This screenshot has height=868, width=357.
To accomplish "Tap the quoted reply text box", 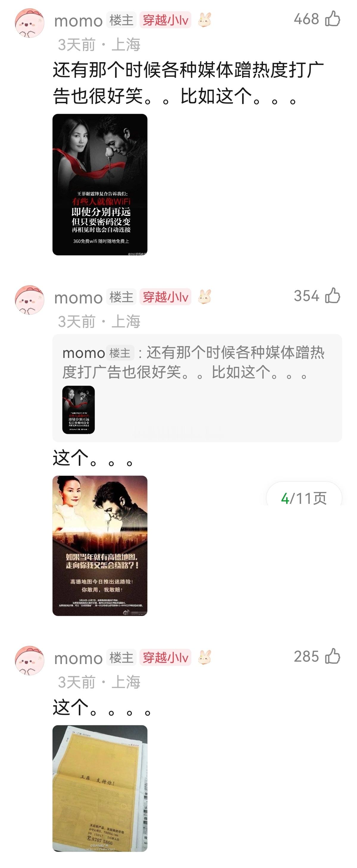I will (197, 388).
